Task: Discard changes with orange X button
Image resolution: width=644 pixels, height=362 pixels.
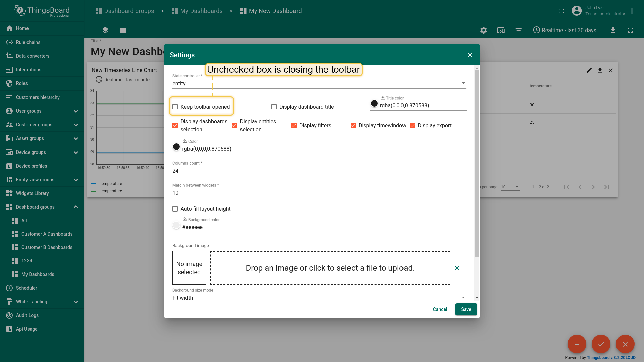Action: 625,344
